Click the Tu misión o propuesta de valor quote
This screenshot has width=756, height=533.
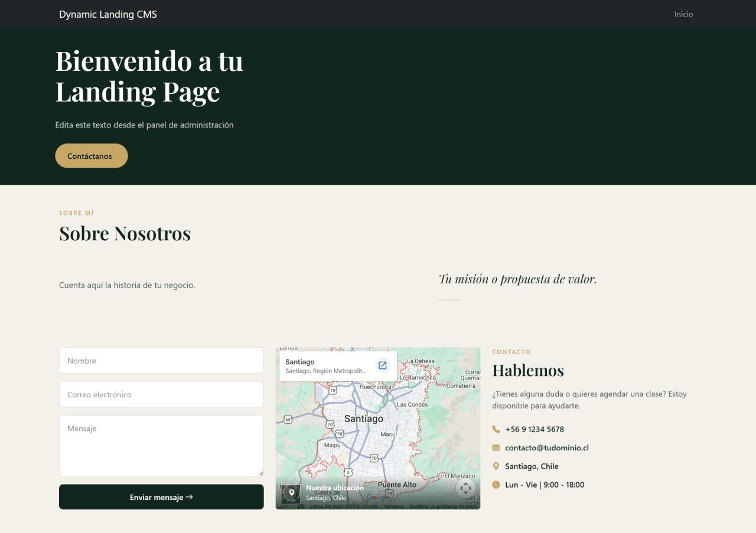click(x=517, y=279)
